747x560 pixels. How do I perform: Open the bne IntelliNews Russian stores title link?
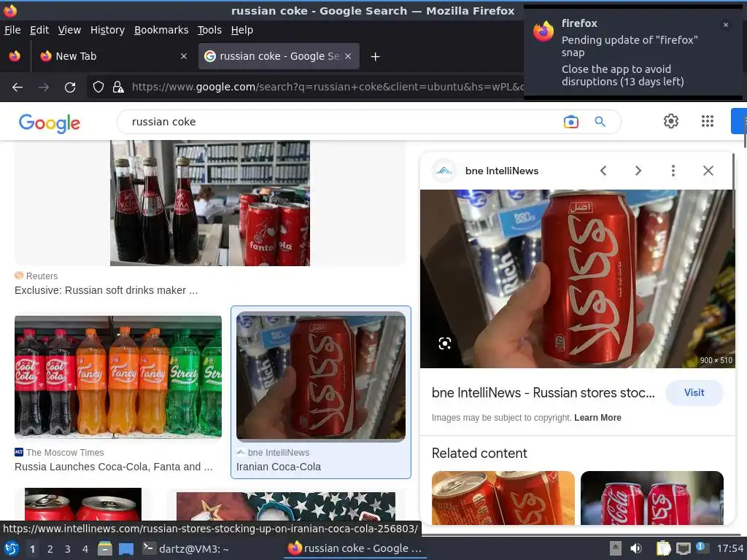point(543,393)
